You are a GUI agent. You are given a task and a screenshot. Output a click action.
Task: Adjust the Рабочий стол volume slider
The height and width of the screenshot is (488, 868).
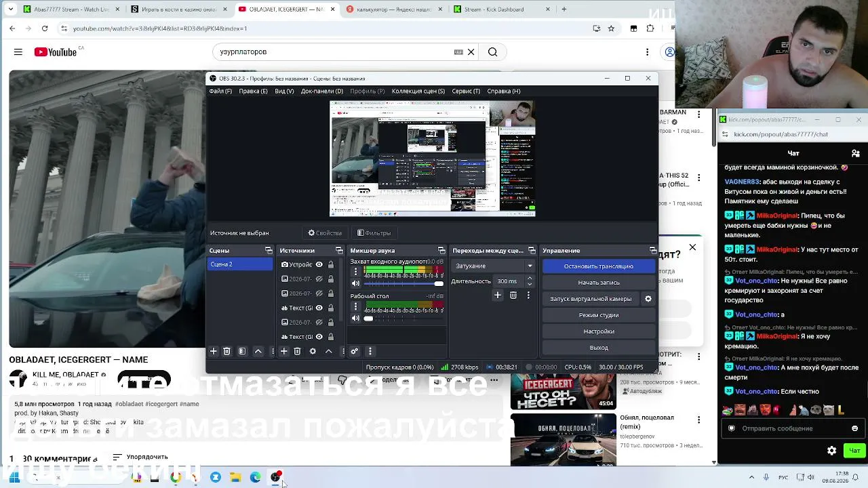[x=403, y=319]
